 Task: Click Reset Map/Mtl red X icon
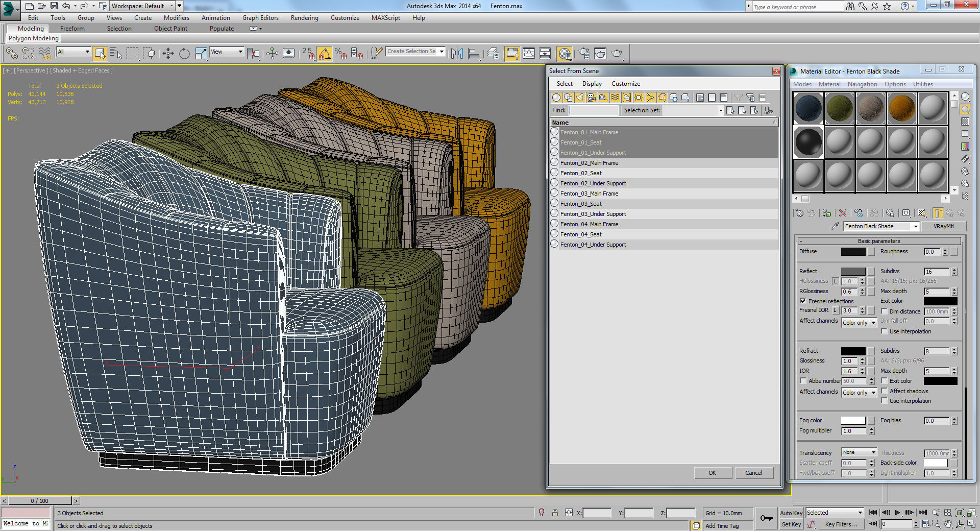click(843, 213)
